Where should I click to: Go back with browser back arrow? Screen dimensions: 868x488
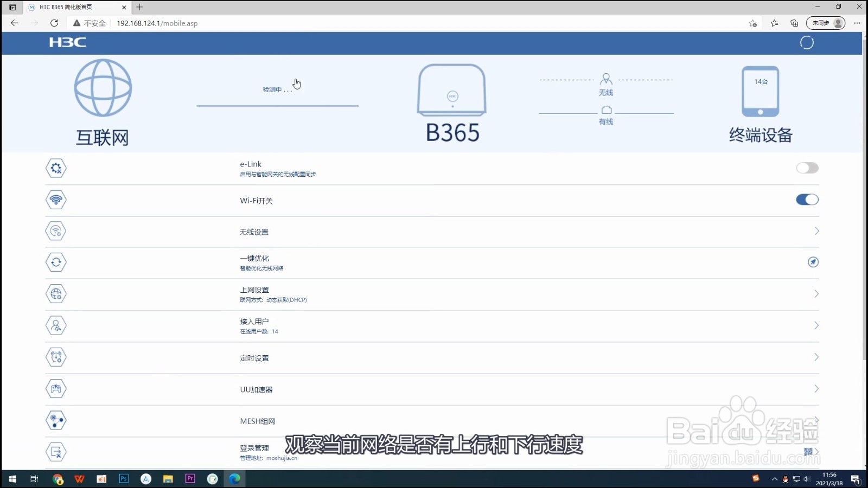point(15,23)
